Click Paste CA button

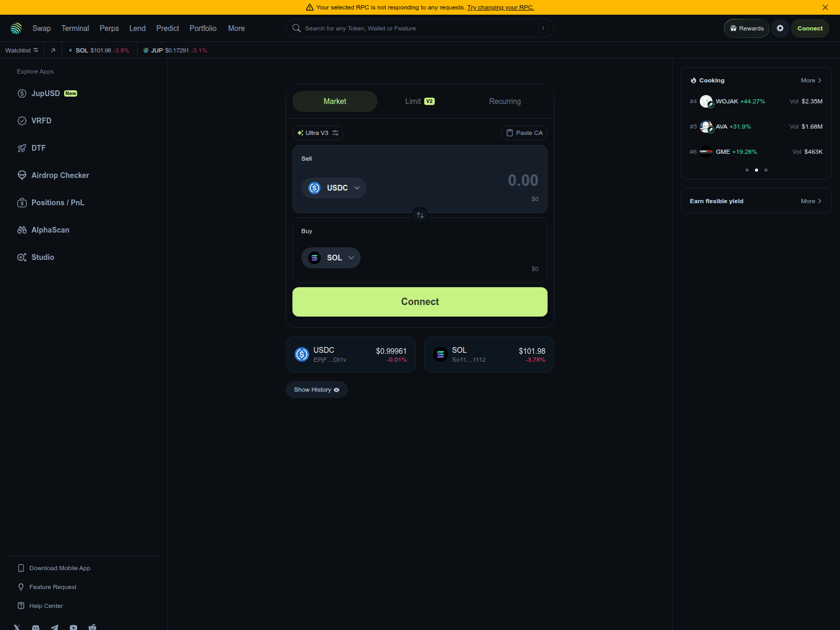[x=524, y=133]
